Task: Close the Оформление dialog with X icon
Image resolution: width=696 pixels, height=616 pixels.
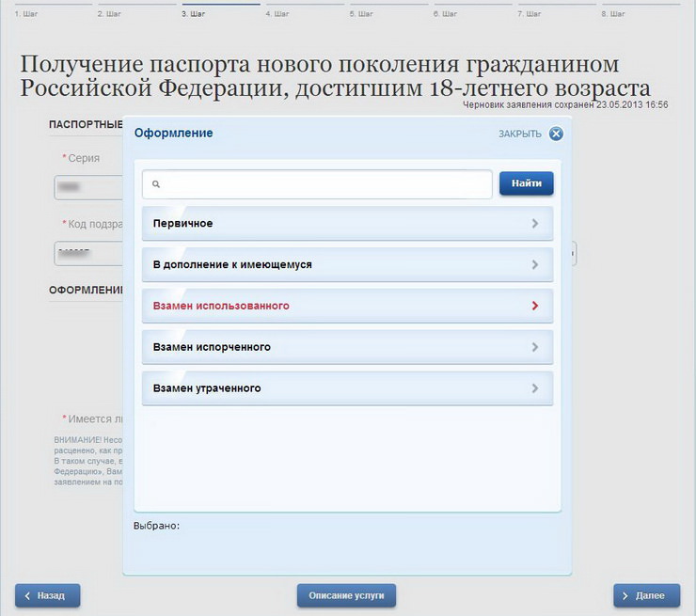Action: pos(556,134)
